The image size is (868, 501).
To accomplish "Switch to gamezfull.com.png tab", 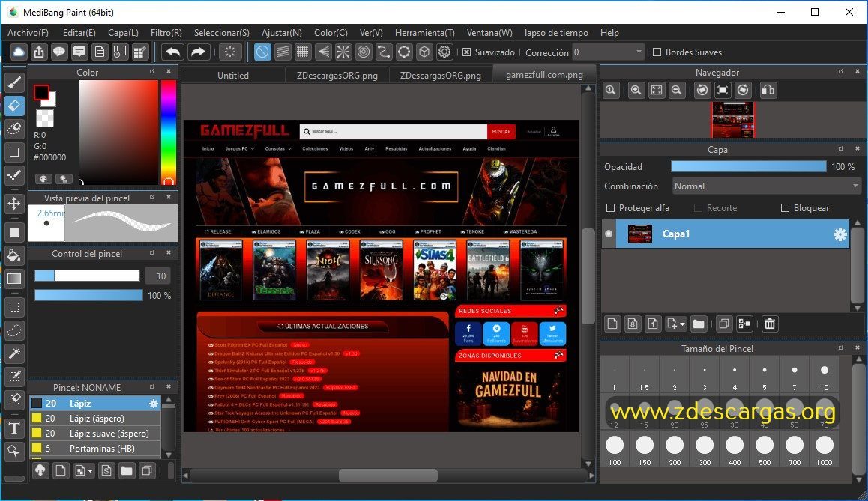I will [544, 75].
